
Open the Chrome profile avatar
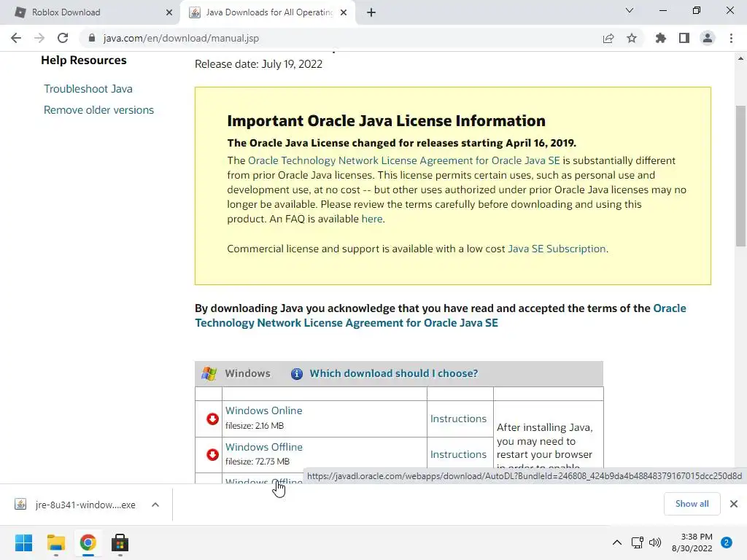coord(708,38)
